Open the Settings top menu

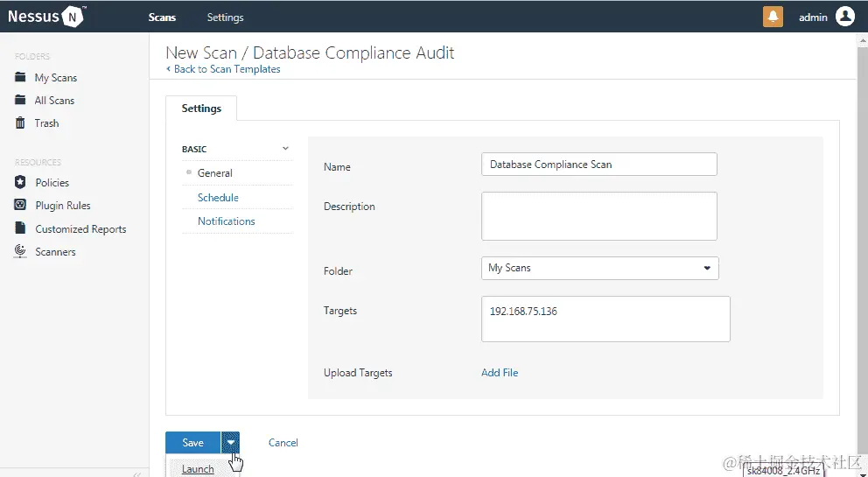tap(225, 18)
